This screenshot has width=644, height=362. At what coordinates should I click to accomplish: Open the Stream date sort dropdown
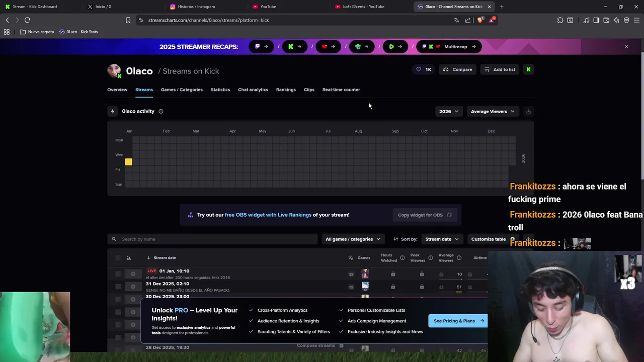click(x=442, y=239)
